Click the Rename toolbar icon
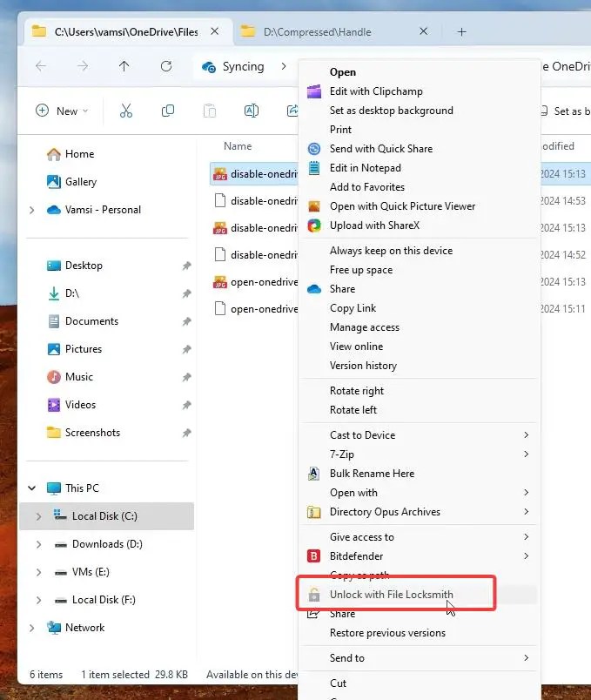 pos(252,111)
